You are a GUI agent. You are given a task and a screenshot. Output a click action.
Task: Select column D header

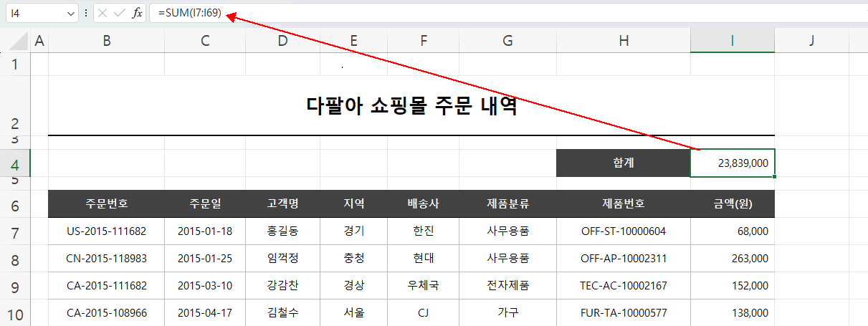point(282,42)
